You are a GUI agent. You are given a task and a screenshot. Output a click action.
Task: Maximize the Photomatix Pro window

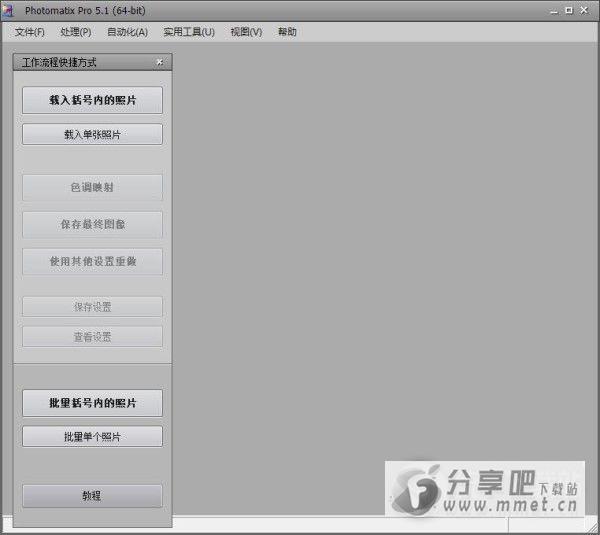569,10
